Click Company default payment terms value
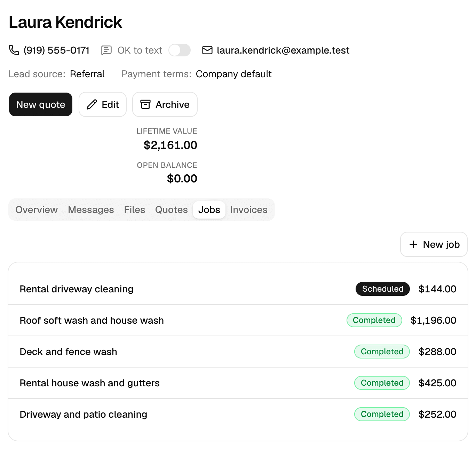This screenshot has width=476, height=449. [234, 74]
